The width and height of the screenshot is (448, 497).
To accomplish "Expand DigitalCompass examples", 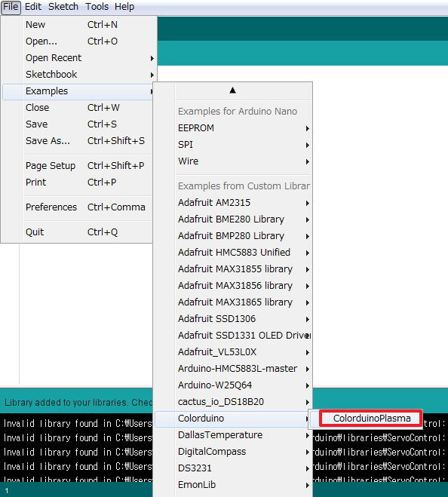I will pyautogui.click(x=233, y=452).
